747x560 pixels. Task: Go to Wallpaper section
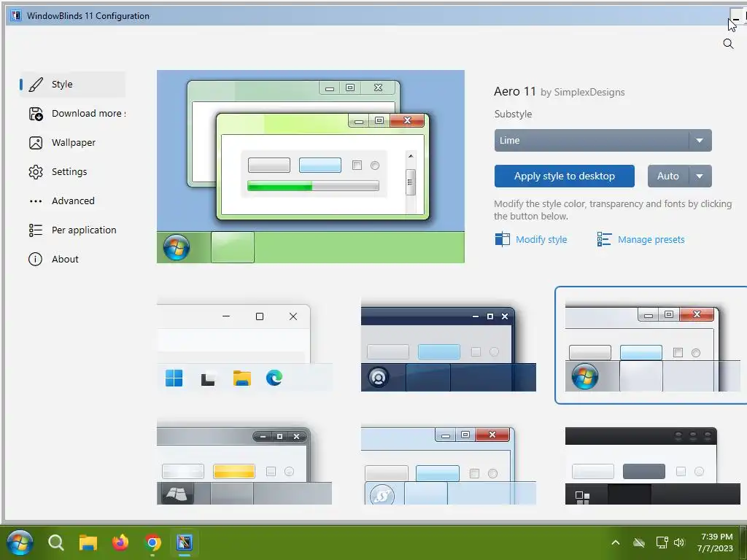click(x=72, y=143)
